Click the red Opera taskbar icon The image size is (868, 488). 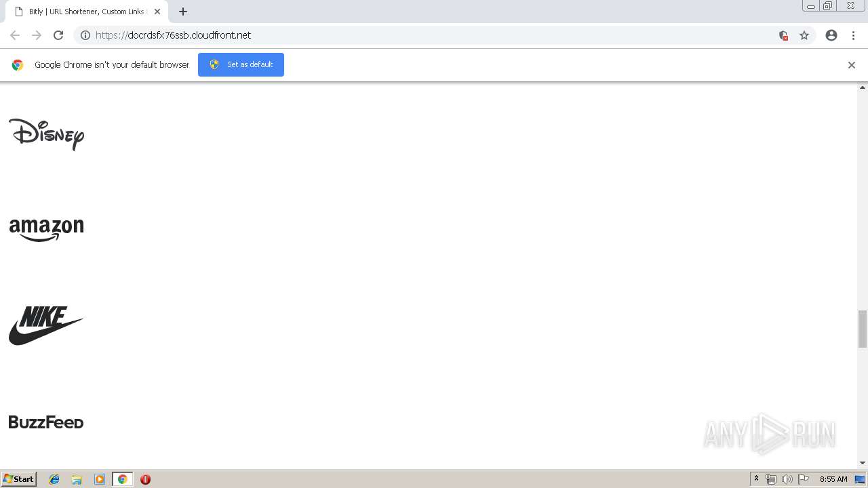[x=145, y=479]
